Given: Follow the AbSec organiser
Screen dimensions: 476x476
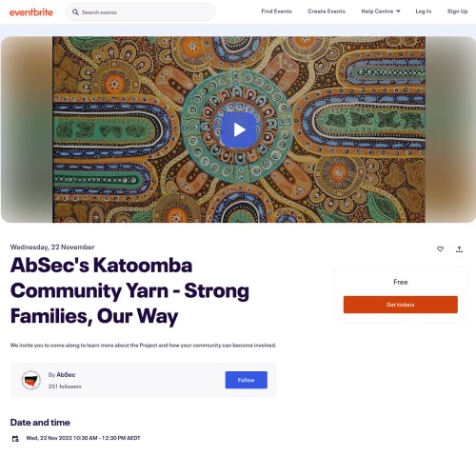Looking at the screenshot, I should click(247, 380).
